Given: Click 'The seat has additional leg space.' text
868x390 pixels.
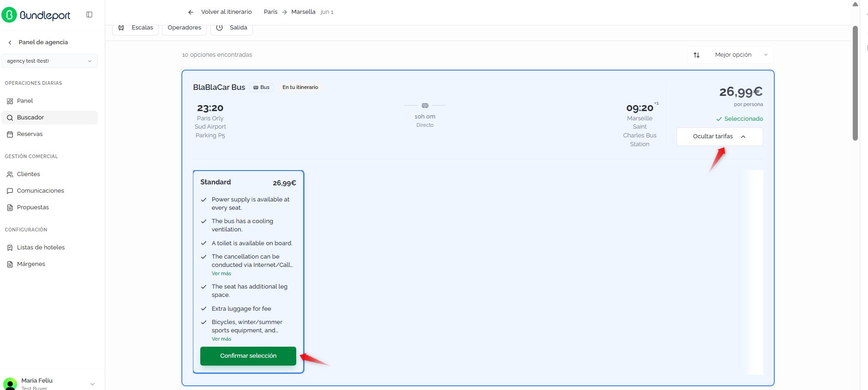Looking at the screenshot, I should click(x=250, y=291).
